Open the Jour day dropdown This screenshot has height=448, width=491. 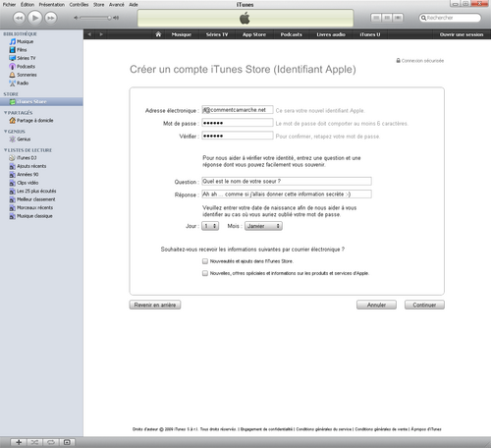pos(210,226)
